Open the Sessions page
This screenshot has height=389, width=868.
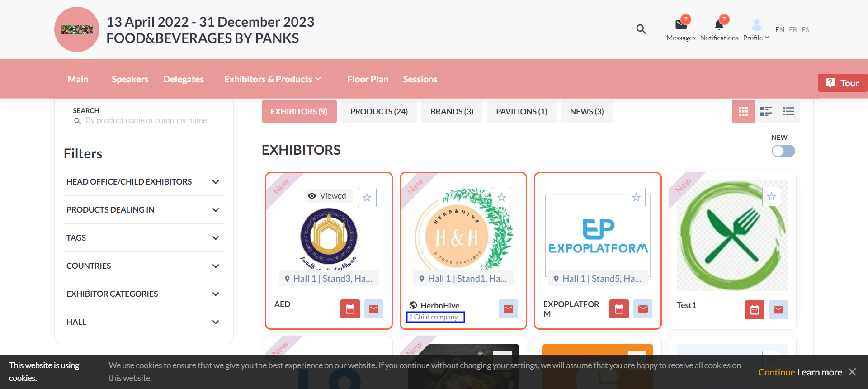coord(420,79)
